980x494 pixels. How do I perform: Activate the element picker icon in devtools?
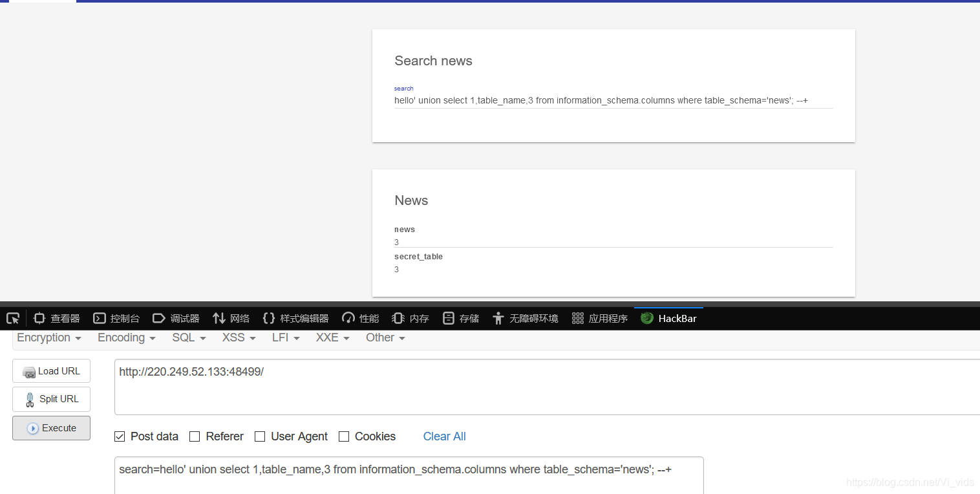click(x=13, y=318)
